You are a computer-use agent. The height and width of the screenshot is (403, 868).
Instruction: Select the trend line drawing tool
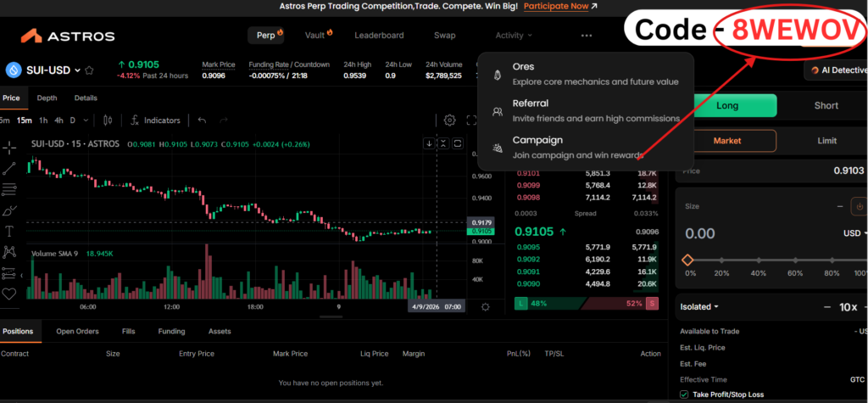click(9, 169)
